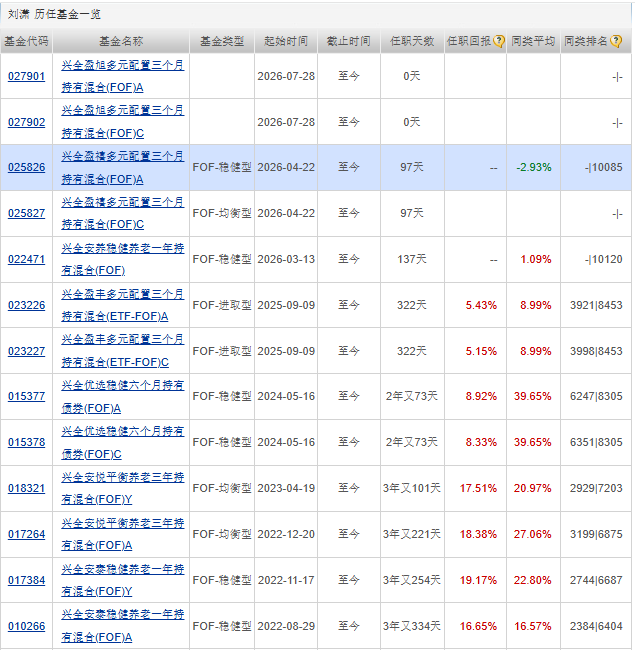This screenshot has height=650, width=635.
Task: Open fund code 027902 link
Action: tap(27, 122)
